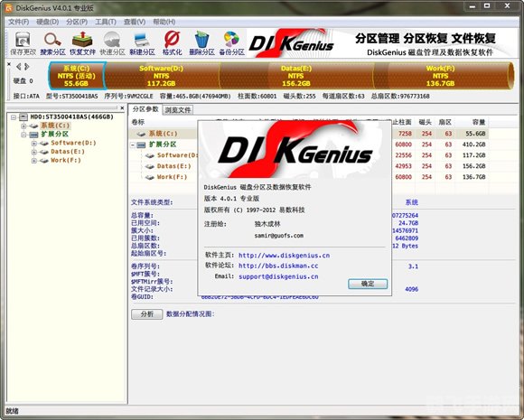
Task: Expand the Datas(E:) tree node
Action: tap(34, 152)
